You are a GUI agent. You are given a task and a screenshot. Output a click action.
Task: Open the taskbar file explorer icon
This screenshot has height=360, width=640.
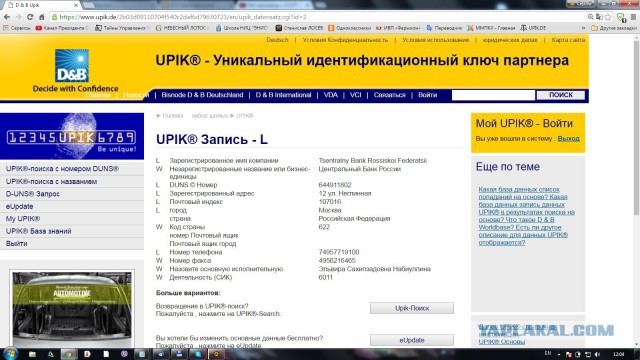32,354
